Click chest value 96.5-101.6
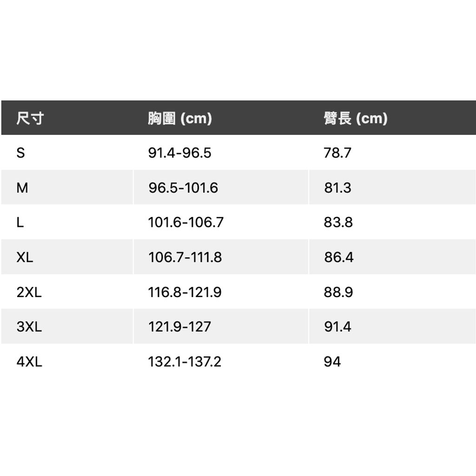Viewport: 476px width, 476px height. pos(183,188)
